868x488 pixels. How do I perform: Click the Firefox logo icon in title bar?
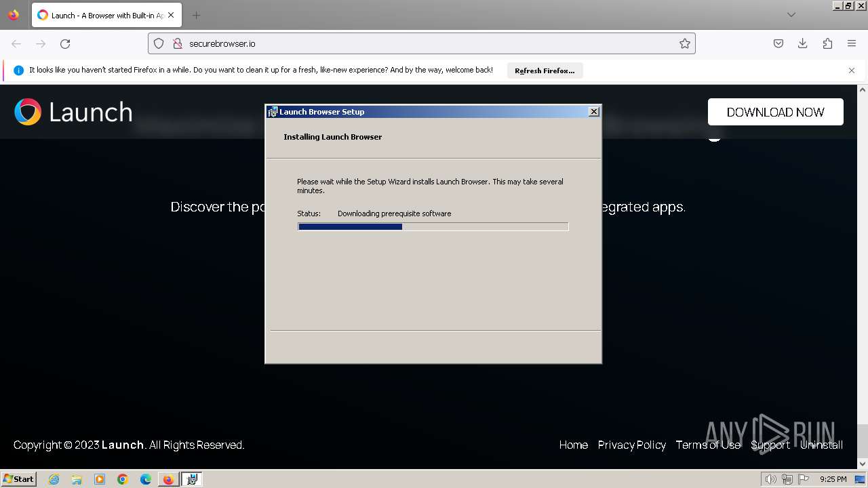(14, 15)
